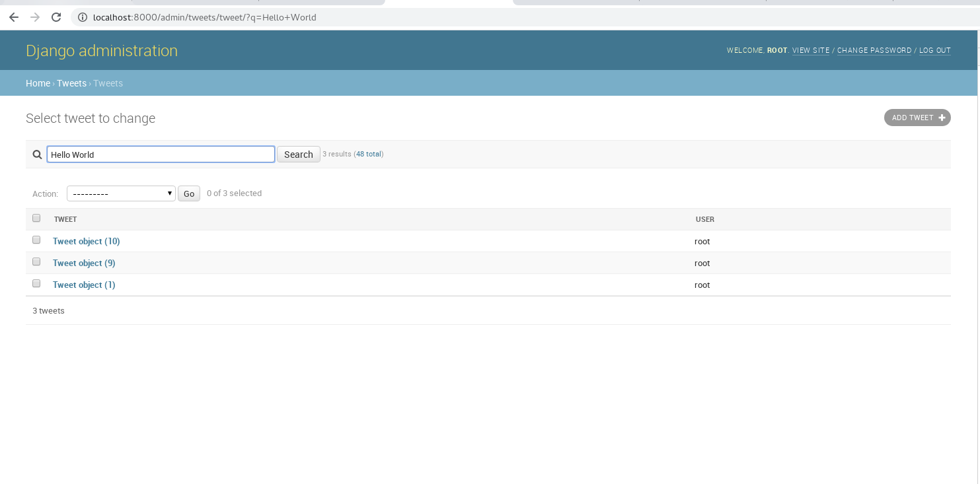Click the magnifying glass search icon

tap(38, 155)
